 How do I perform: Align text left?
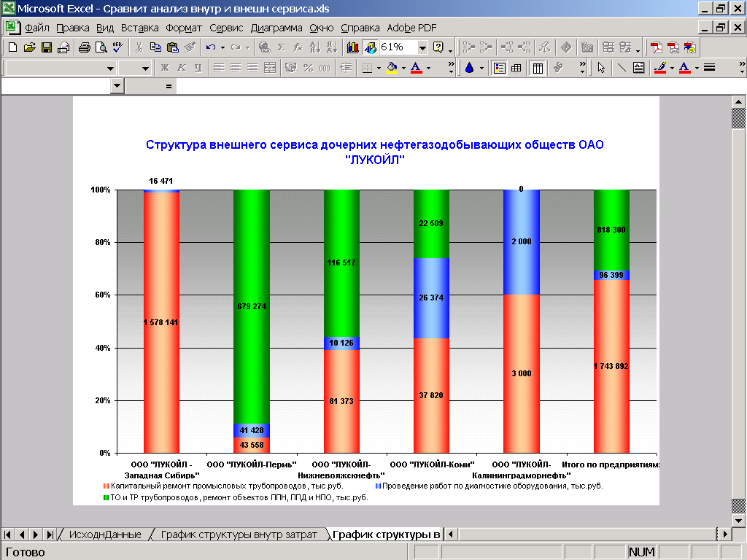pyautogui.click(x=219, y=68)
